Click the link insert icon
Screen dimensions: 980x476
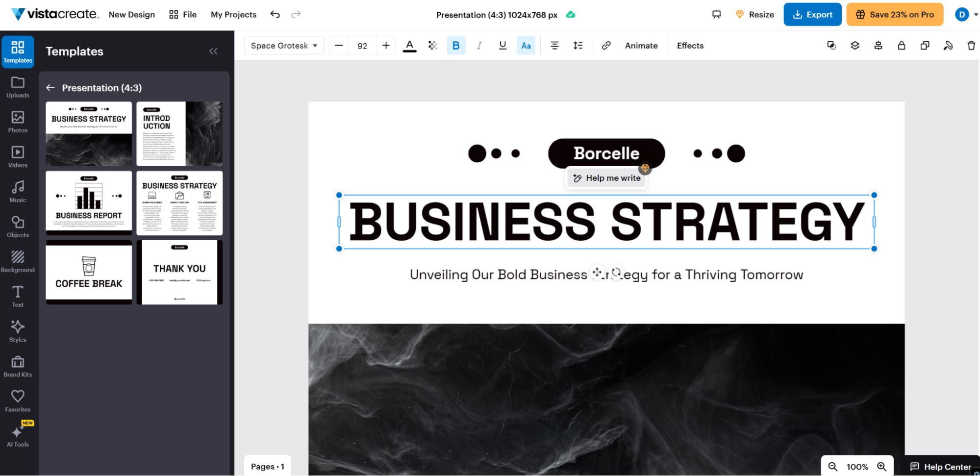click(606, 46)
